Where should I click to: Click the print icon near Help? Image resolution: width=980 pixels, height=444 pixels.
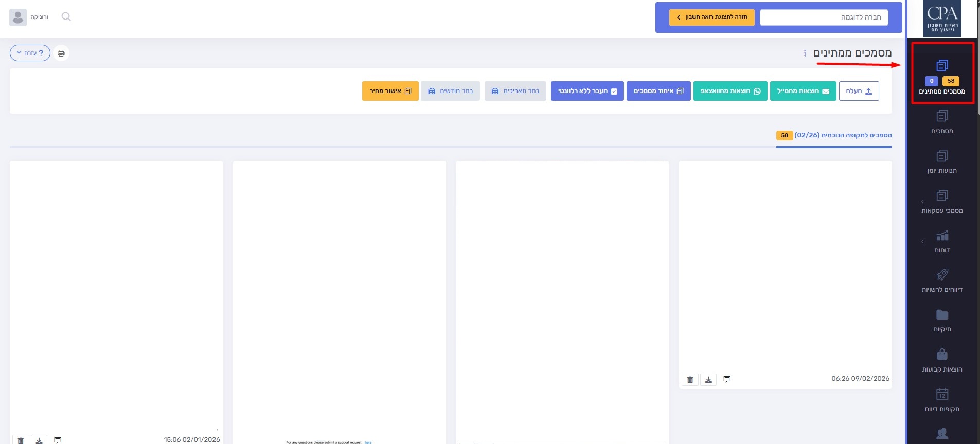[x=61, y=53]
